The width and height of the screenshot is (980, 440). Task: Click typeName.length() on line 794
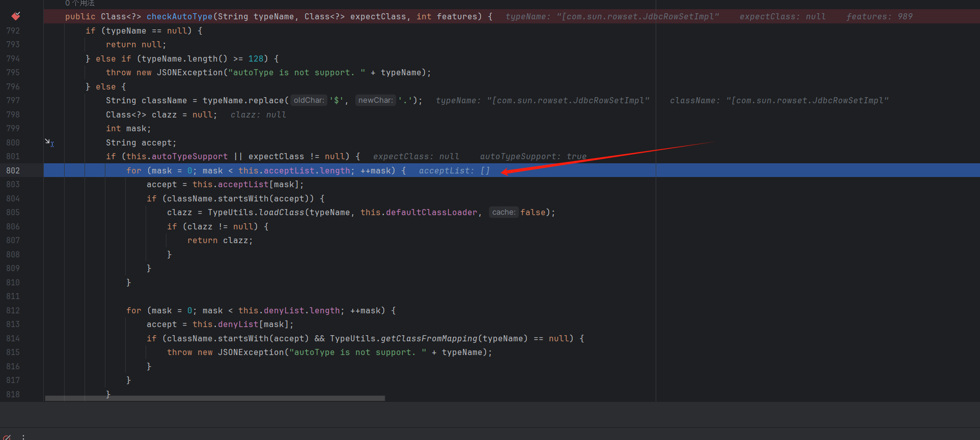(185, 58)
